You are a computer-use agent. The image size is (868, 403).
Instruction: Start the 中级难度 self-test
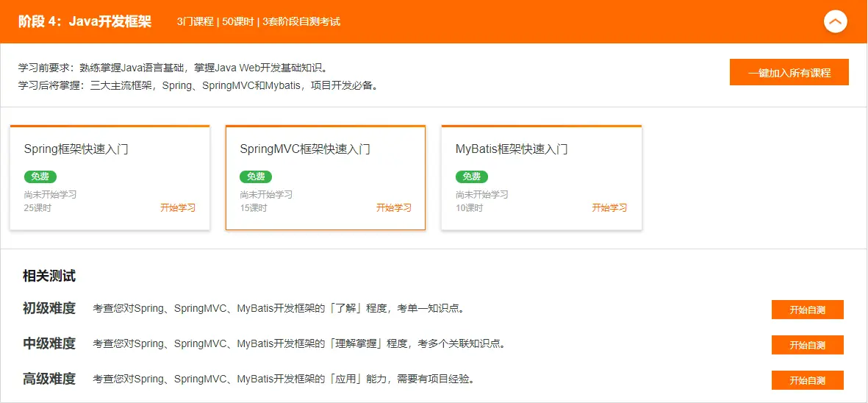[x=807, y=345]
